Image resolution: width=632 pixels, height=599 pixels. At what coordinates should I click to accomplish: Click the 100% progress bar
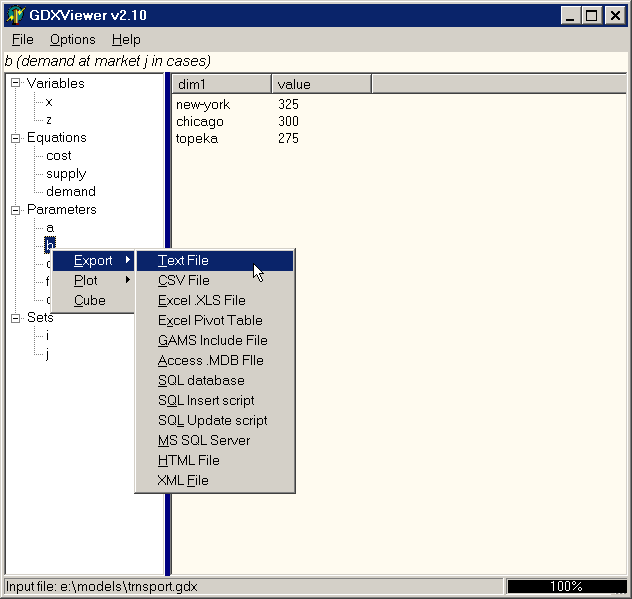tap(566, 587)
